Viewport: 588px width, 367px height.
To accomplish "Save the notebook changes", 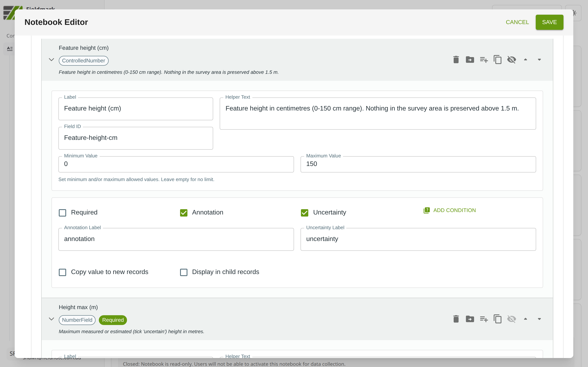I will pyautogui.click(x=549, y=22).
